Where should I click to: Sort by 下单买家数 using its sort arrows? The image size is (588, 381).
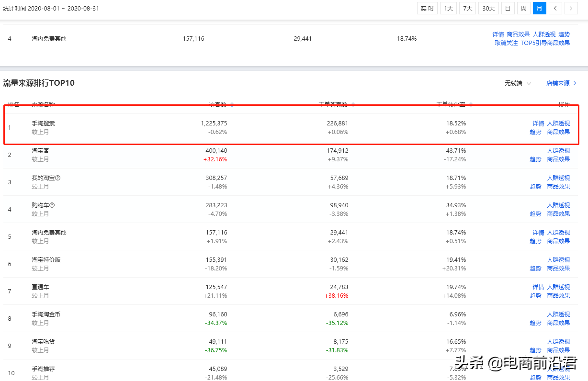click(353, 104)
